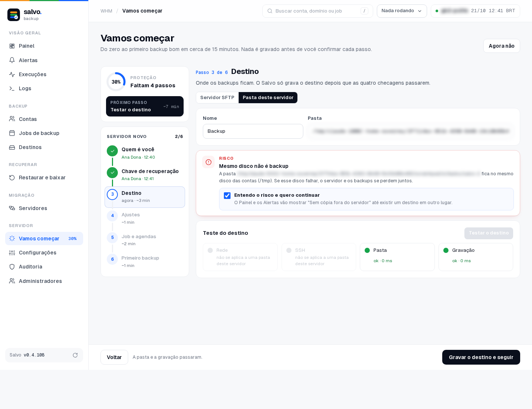Click the red risk warning icon
Image resolution: width=532 pixels, height=409 pixels.
coord(208,162)
